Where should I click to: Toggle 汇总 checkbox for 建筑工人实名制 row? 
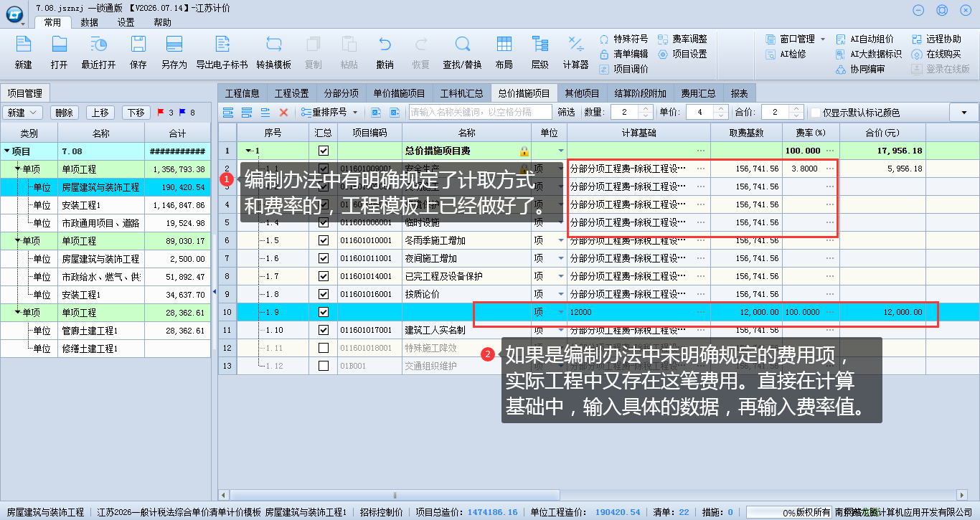pos(324,330)
